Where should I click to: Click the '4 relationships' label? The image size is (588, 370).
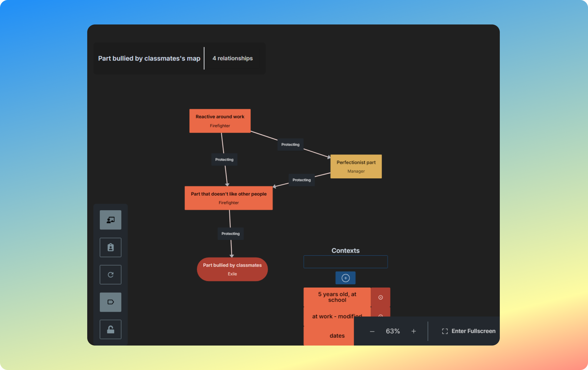(233, 58)
